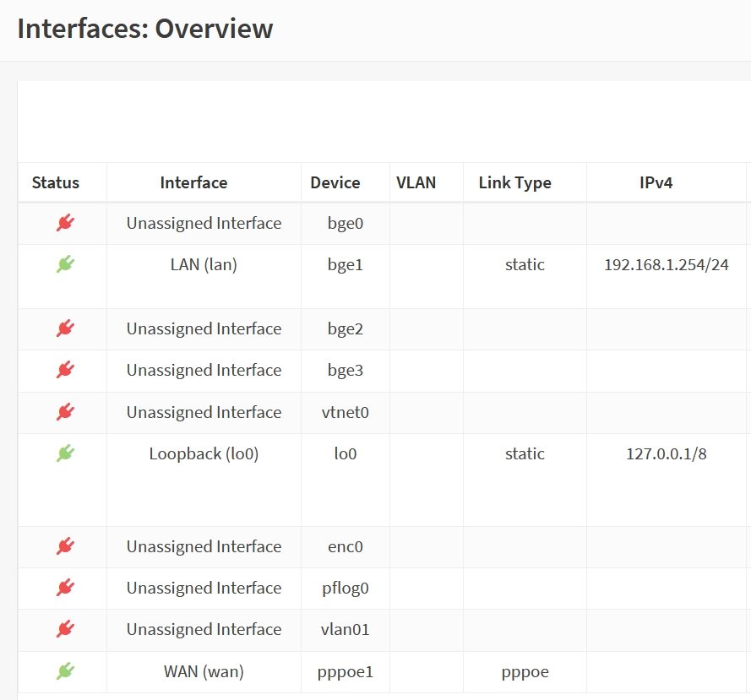Click the red plug icon for pflog0

pos(65,588)
